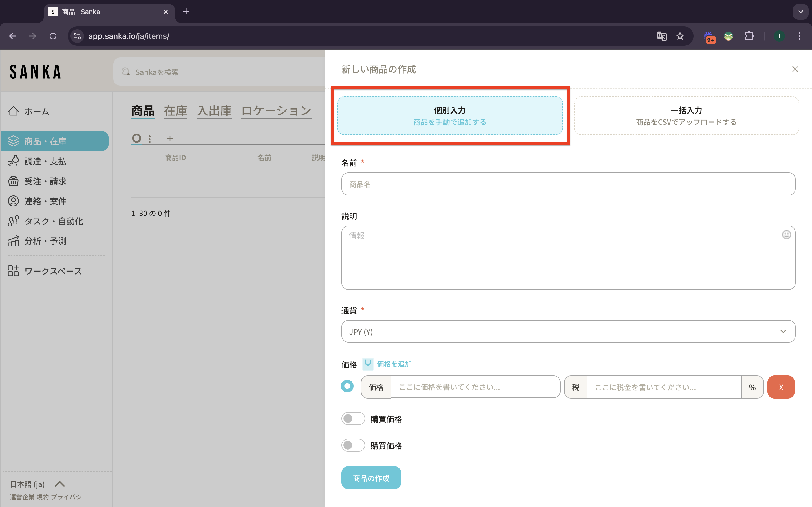Click the 分析・予測 chart icon
812x507 pixels.
[x=14, y=241]
